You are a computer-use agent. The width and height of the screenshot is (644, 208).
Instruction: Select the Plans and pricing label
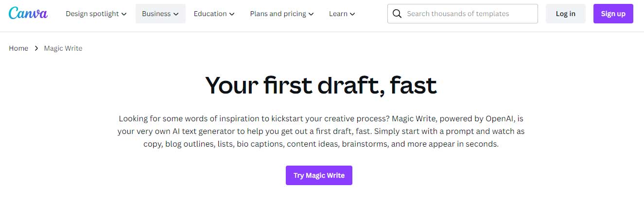(x=278, y=14)
